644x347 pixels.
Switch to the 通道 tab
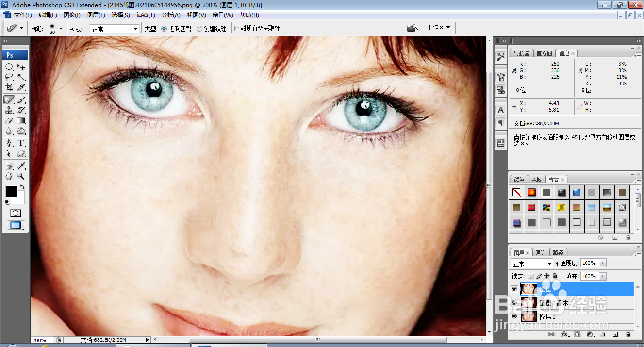pyautogui.click(x=541, y=253)
